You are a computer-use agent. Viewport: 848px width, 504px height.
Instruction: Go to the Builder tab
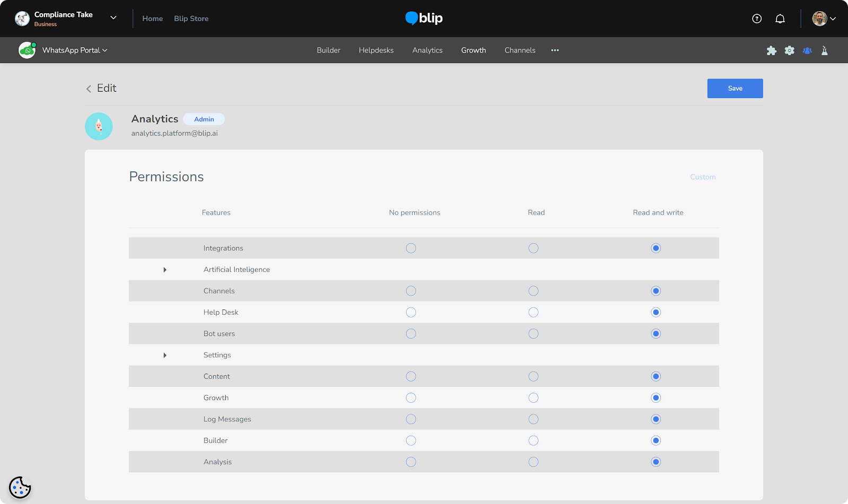(329, 50)
